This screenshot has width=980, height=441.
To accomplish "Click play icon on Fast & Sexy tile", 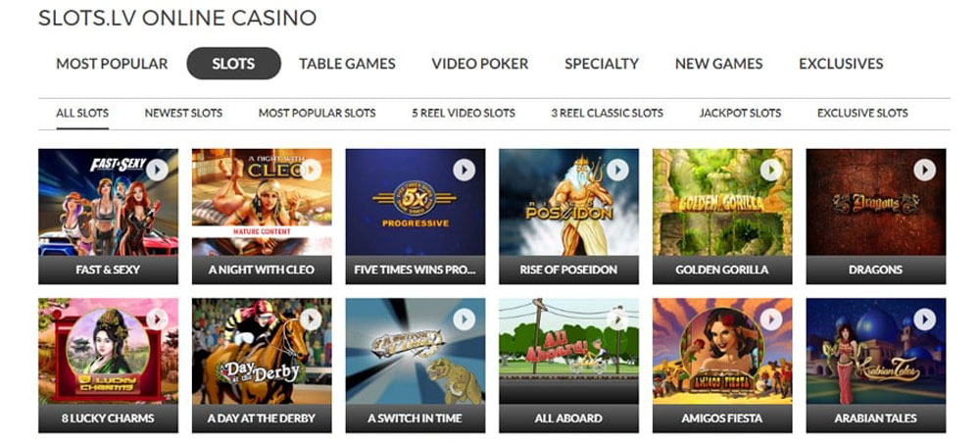I will (x=157, y=170).
